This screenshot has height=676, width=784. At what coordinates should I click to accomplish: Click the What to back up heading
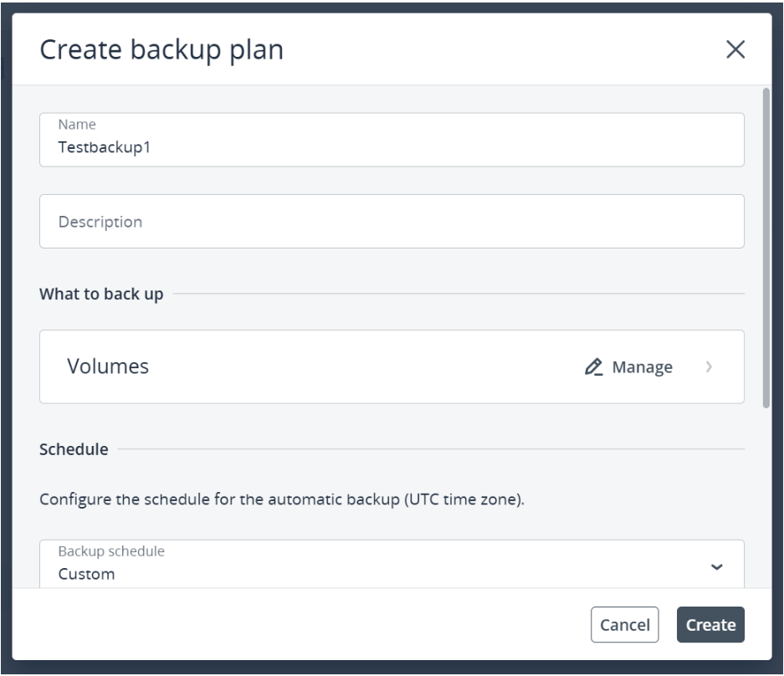(x=101, y=294)
